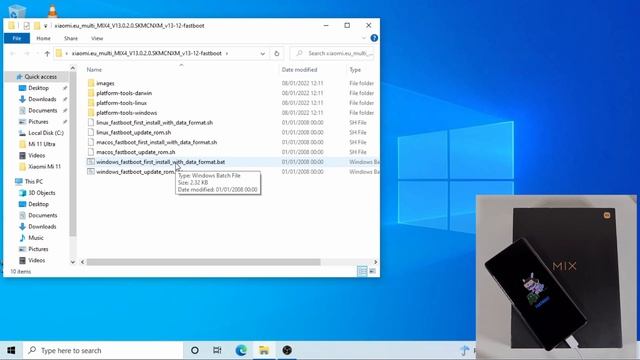The height and width of the screenshot is (360, 640).
Task: Select linux_fastboot_update_rom.sh file
Action: (x=133, y=132)
